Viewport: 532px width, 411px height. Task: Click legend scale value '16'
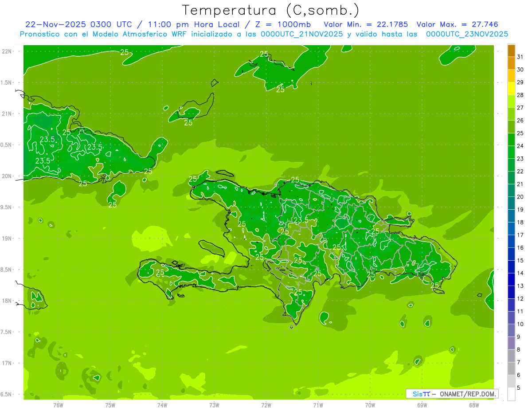pos(520,248)
